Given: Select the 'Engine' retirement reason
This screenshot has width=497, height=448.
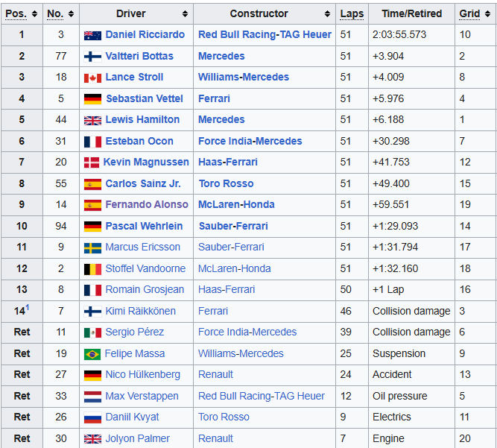Looking at the screenshot, I should pyautogui.click(x=388, y=438).
